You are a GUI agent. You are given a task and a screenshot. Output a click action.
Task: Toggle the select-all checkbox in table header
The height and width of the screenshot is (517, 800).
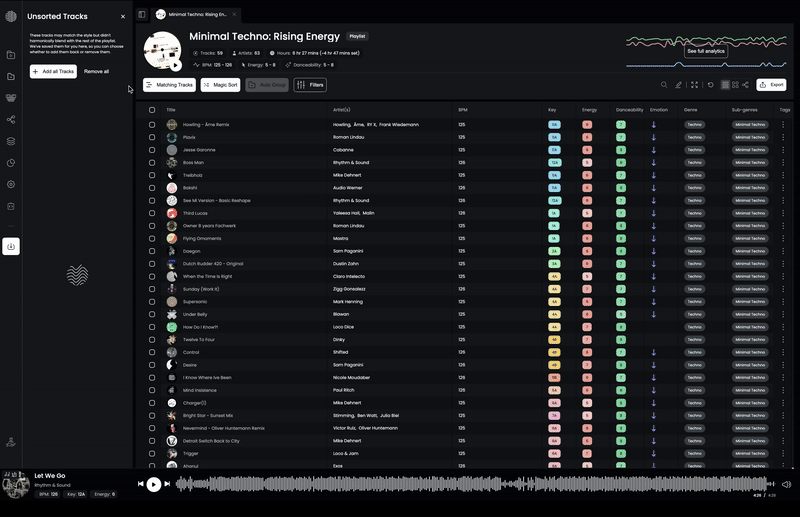152,110
